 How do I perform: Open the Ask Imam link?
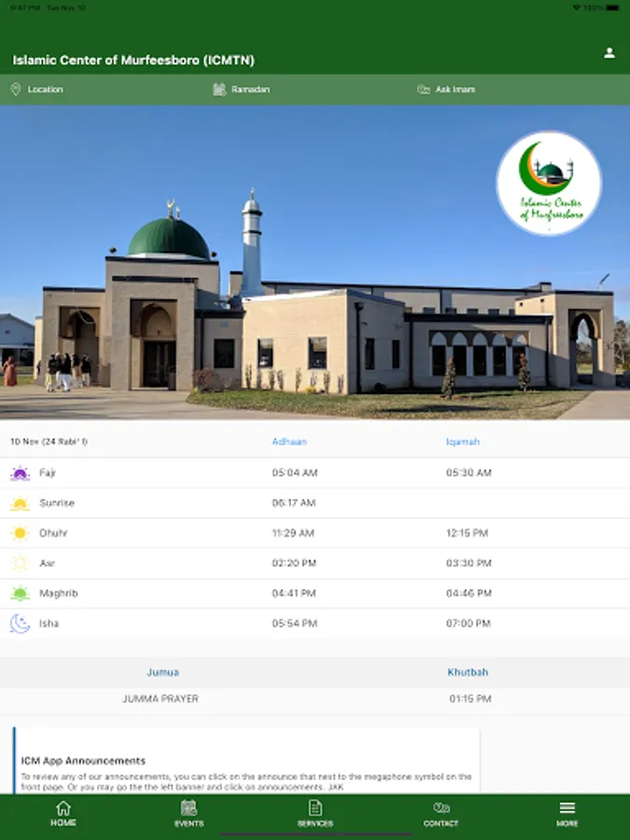(455, 90)
